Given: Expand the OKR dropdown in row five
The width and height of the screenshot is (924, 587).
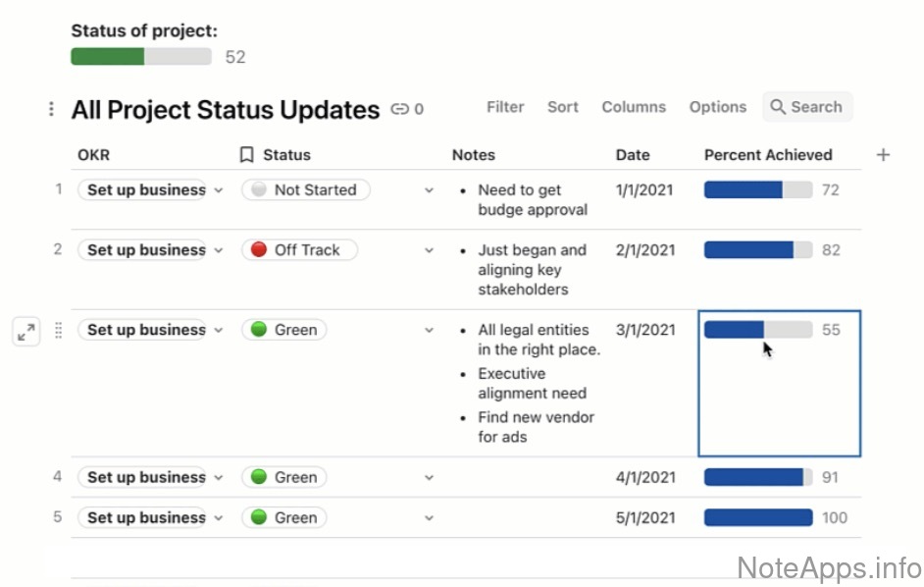Looking at the screenshot, I should click(x=219, y=518).
